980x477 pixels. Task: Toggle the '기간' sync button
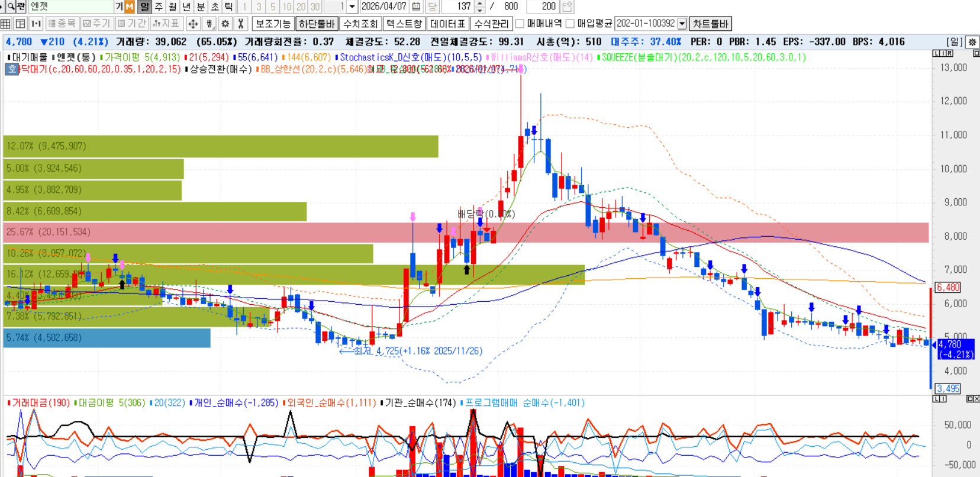pyautogui.click(x=131, y=24)
